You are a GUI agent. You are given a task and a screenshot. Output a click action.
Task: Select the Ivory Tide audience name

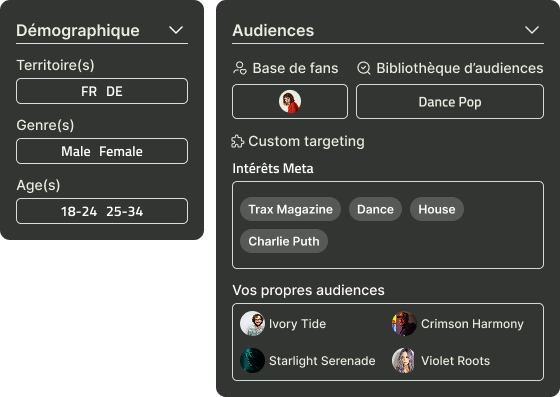(x=297, y=323)
